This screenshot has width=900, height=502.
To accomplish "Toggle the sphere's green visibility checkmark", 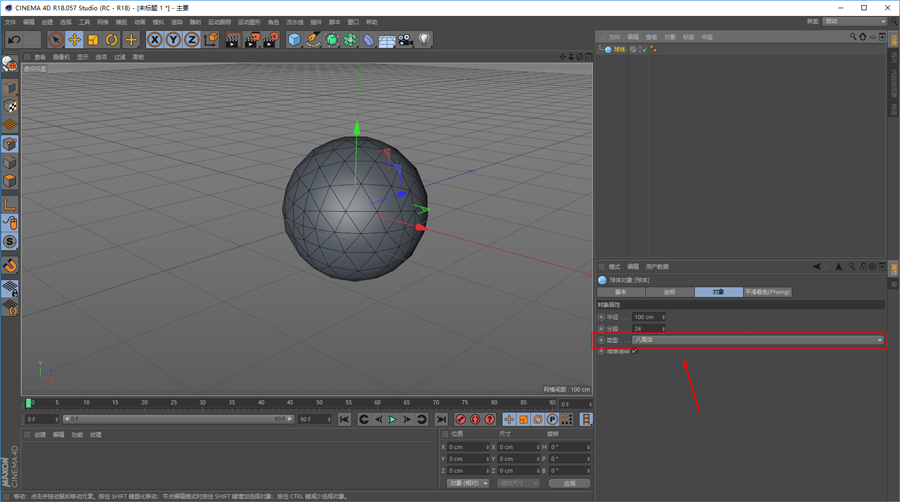I will click(645, 49).
